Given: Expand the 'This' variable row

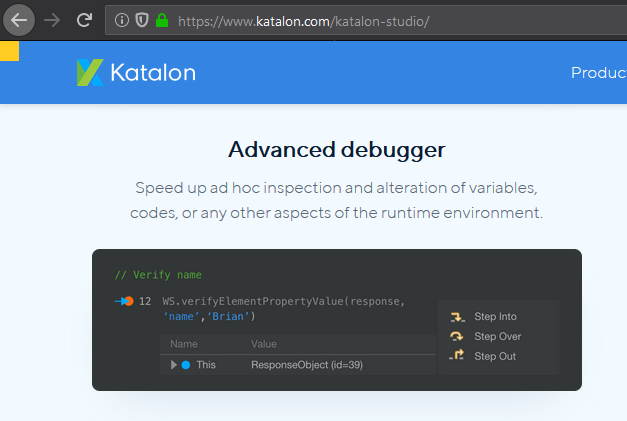Looking at the screenshot, I should (174, 365).
